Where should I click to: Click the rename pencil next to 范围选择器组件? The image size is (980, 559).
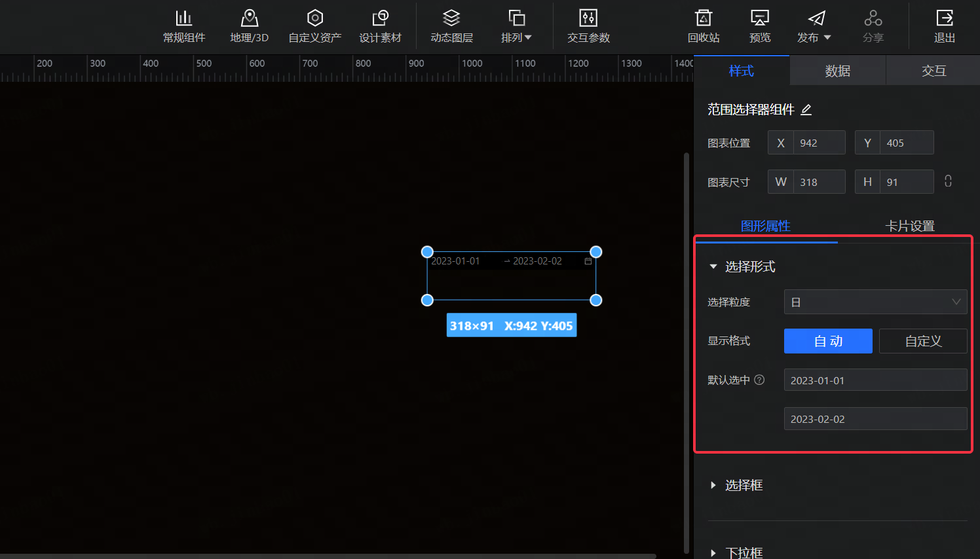806,109
